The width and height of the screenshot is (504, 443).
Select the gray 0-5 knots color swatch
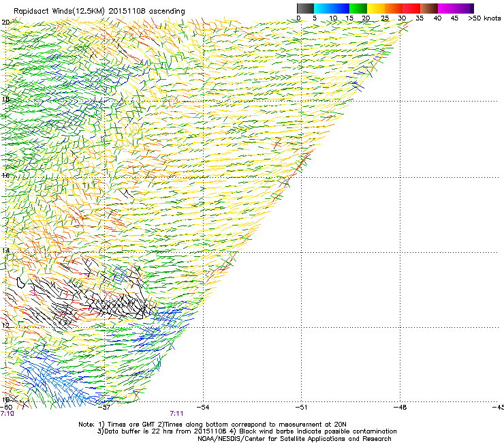click(305, 8)
